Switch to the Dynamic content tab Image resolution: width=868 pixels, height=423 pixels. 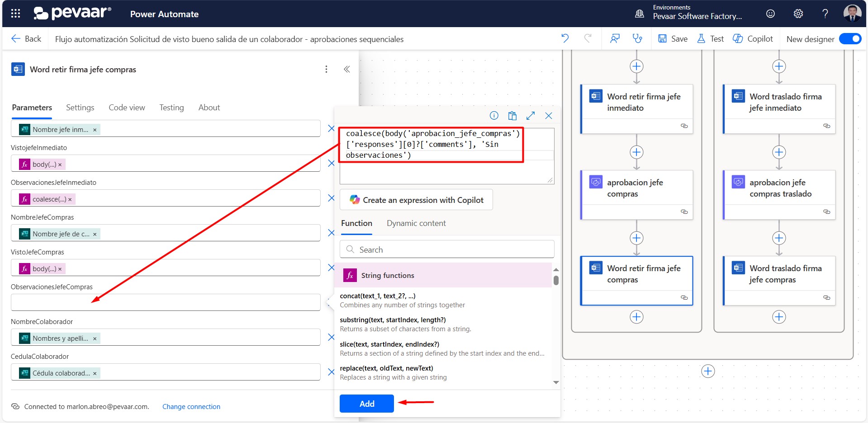click(416, 223)
